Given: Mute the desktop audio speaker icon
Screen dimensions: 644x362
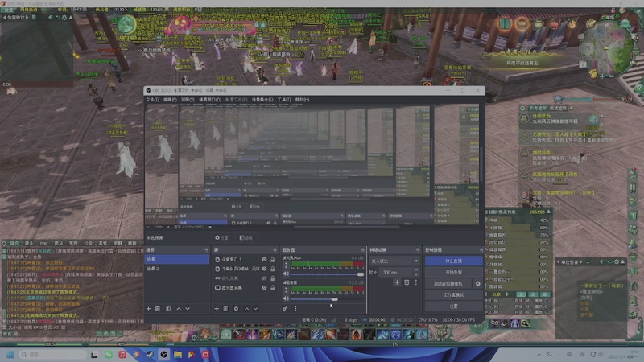Looking at the screenshot, I should (287, 298).
